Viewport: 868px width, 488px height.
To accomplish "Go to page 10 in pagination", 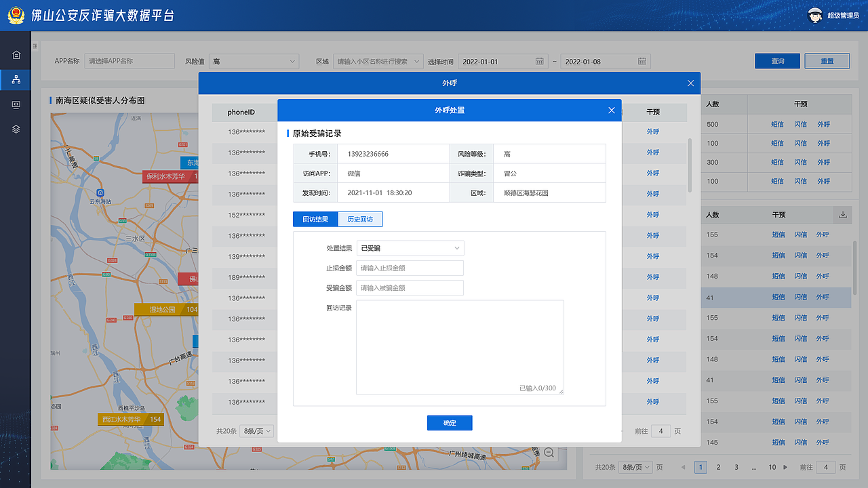I will coord(772,467).
